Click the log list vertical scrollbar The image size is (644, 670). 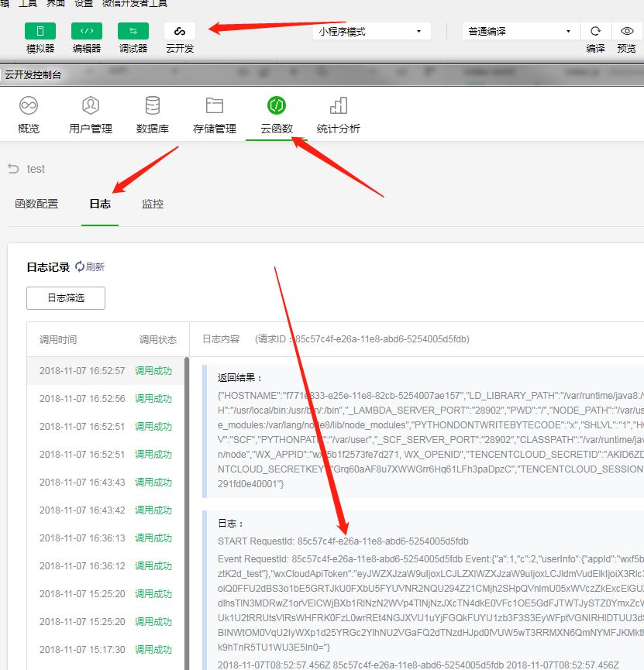187,513
